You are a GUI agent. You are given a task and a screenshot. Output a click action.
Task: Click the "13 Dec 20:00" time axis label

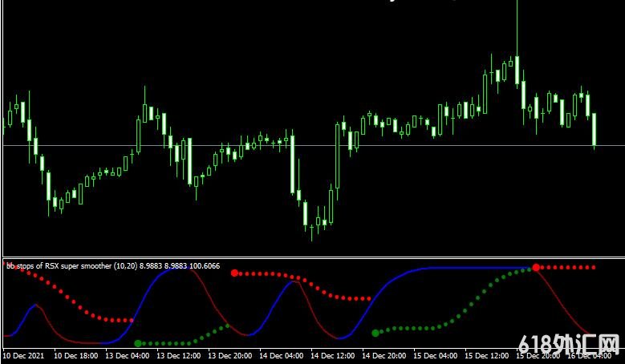(x=230, y=355)
